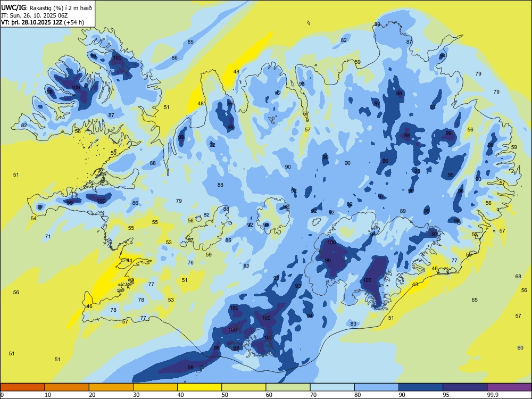Click the '76' humidity value on the map
The image size is (532, 399).
[190, 262]
